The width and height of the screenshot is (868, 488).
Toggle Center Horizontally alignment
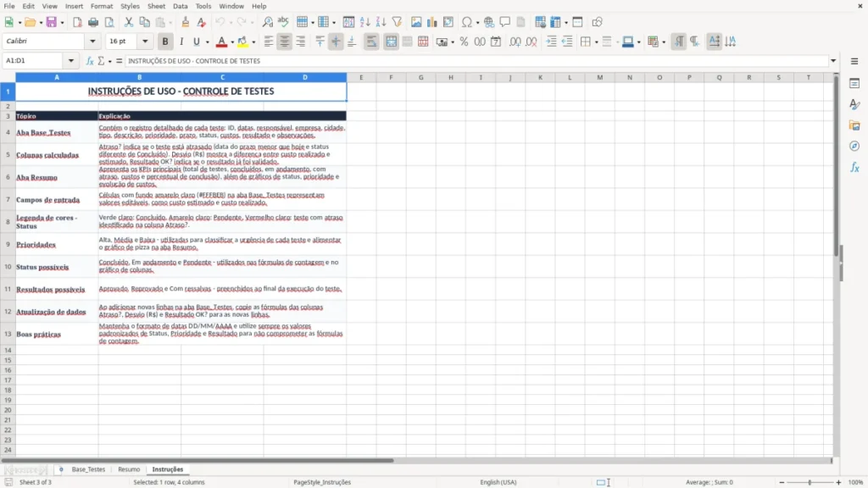285,42
